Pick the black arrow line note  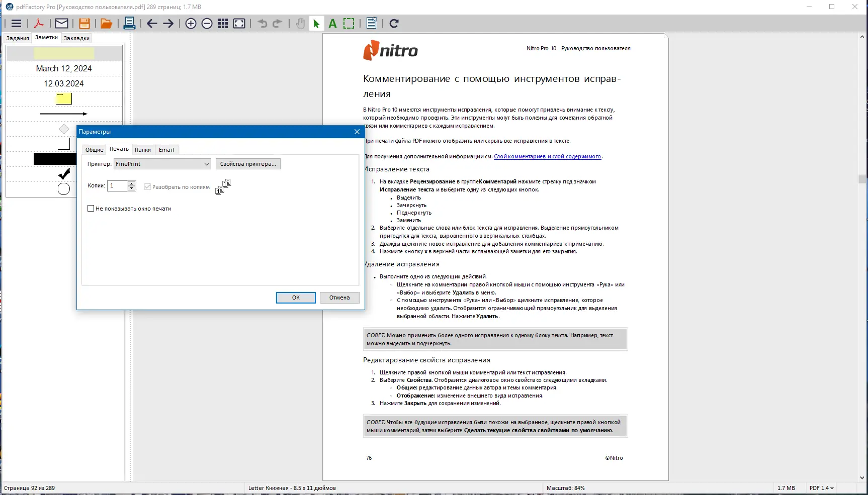[64, 114]
